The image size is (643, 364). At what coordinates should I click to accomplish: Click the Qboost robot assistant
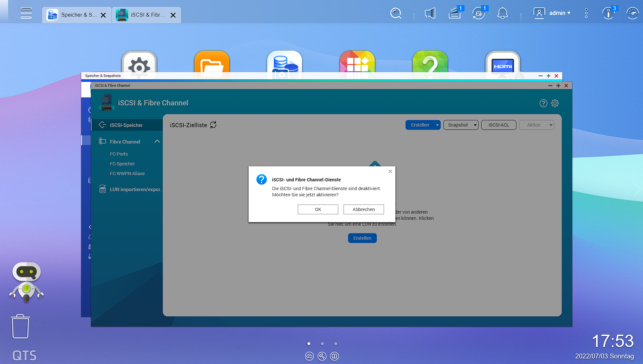(26, 282)
